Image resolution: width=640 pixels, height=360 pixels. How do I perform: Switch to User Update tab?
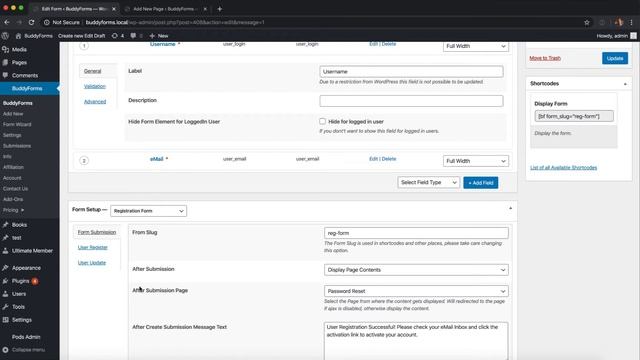click(x=92, y=262)
